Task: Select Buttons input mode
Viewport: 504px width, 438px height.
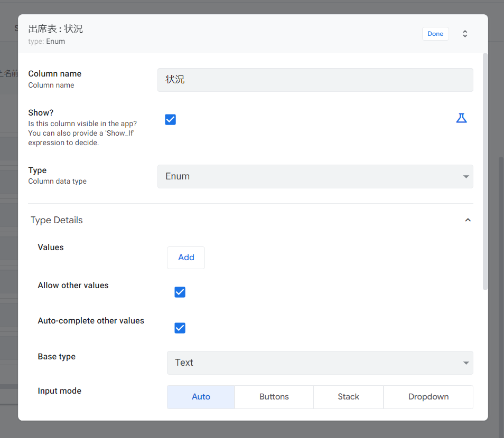Action: [274, 397]
